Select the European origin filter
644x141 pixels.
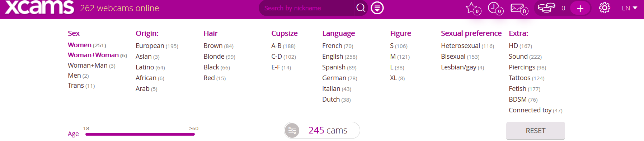pyautogui.click(x=157, y=46)
